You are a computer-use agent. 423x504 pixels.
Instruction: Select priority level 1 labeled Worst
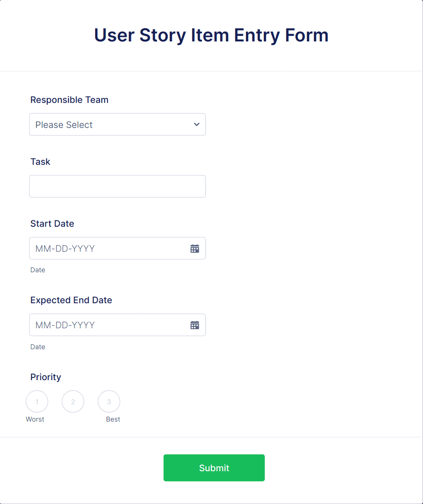[37, 401]
